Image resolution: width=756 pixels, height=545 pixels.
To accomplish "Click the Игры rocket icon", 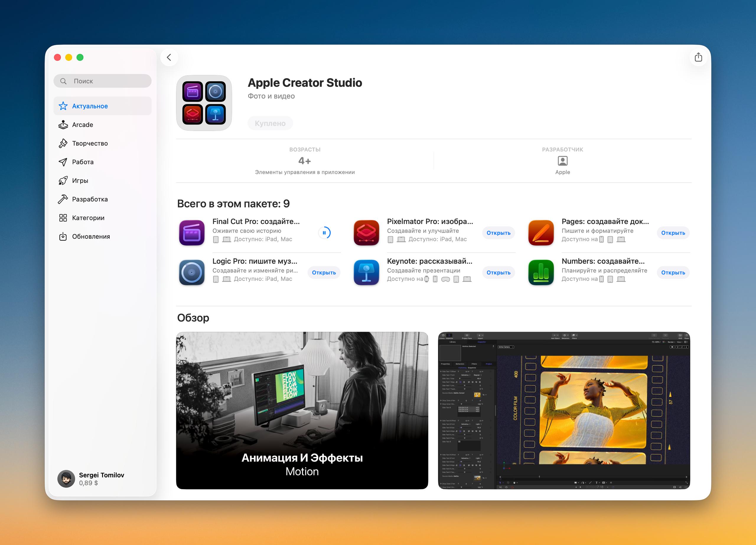I will coord(63,181).
